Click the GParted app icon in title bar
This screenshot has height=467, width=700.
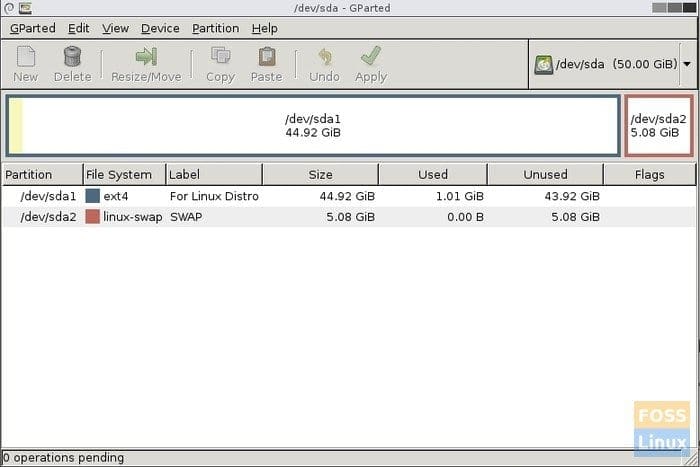point(25,8)
